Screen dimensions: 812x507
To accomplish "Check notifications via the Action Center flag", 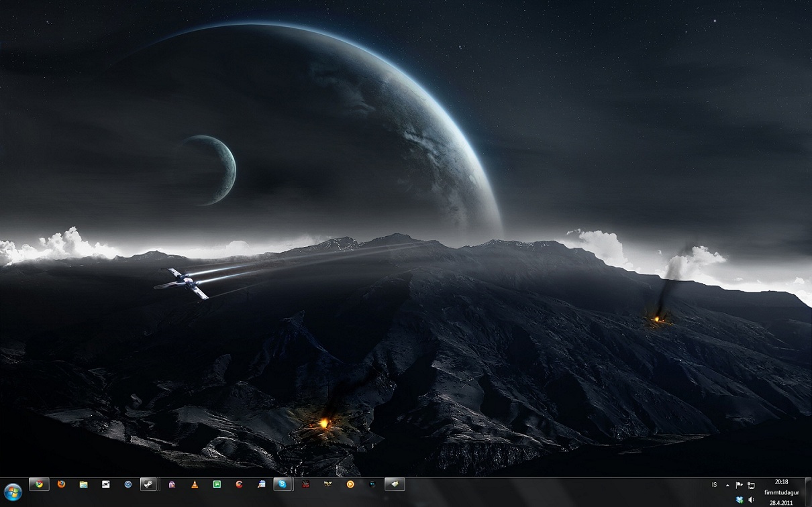I will click(x=739, y=485).
